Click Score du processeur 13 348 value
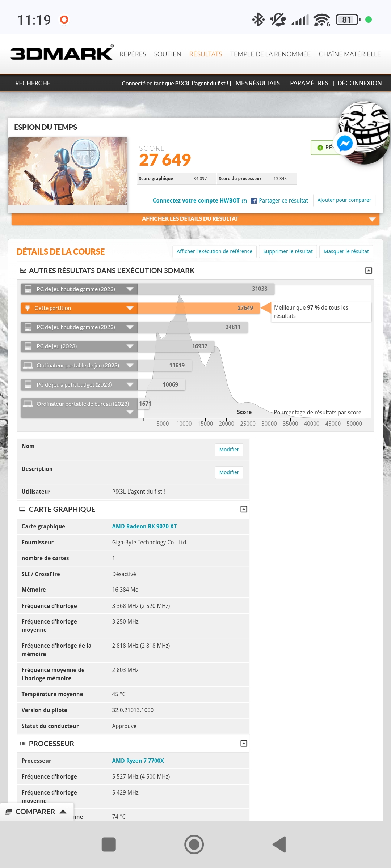Image resolution: width=391 pixels, height=868 pixels. (280, 179)
